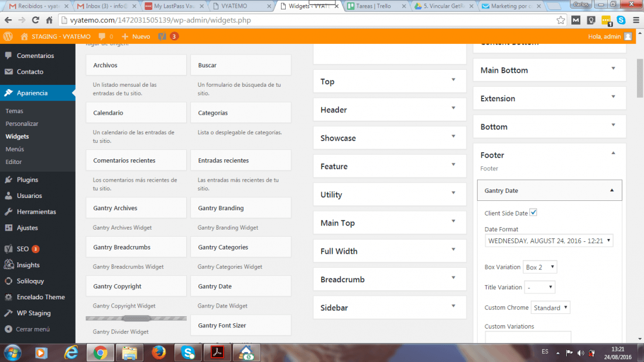Screen dimensions: 644x362
Task: Bookmark the page with the star icon
Action: pos(561,20)
